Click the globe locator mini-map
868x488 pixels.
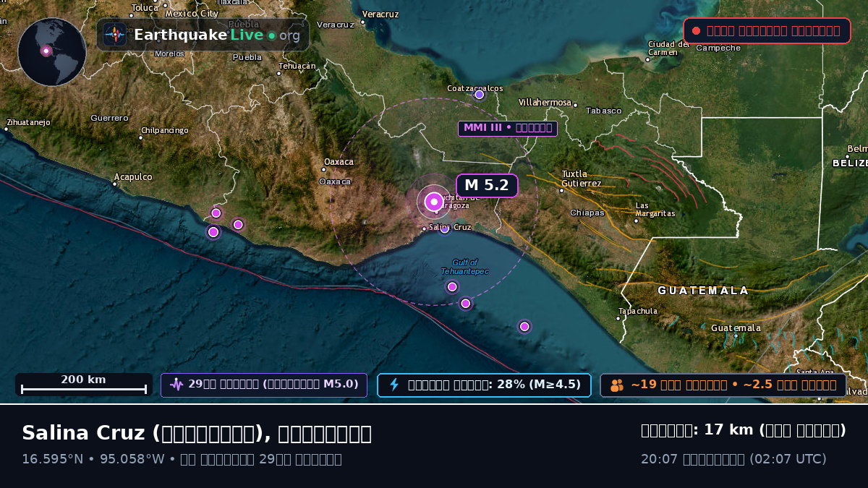pos(52,52)
